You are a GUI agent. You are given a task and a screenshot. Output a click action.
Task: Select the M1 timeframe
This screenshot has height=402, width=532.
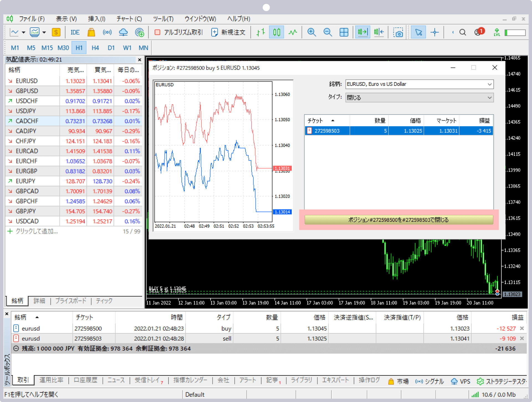pos(15,48)
